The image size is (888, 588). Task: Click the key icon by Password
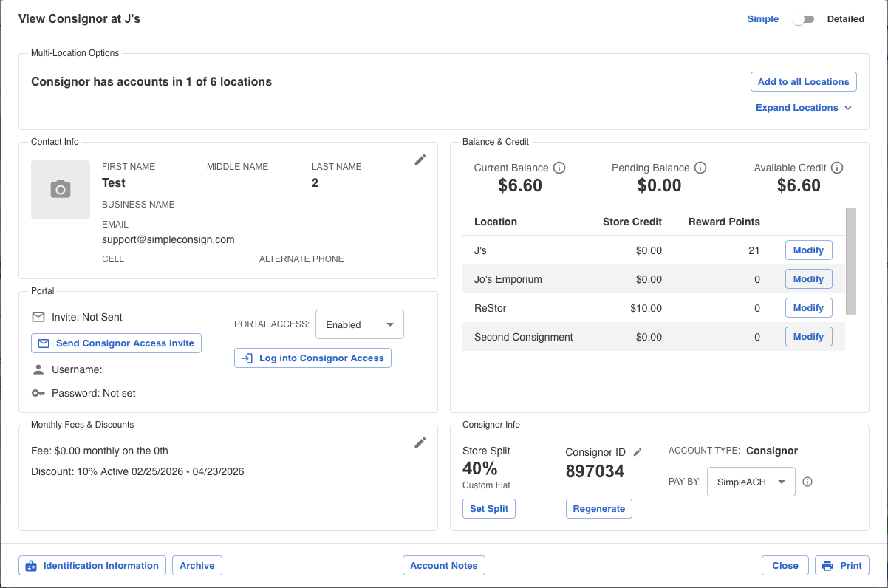(x=38, y=393)
